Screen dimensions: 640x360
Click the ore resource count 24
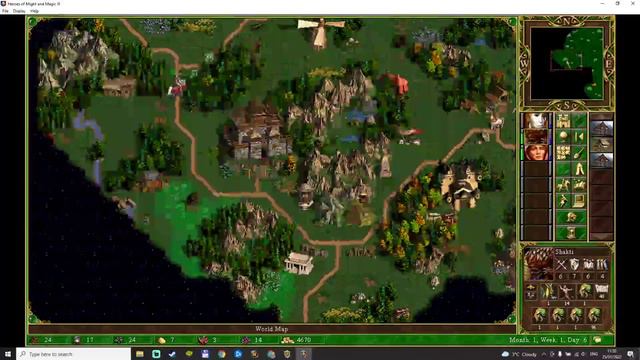pos(132,340)
